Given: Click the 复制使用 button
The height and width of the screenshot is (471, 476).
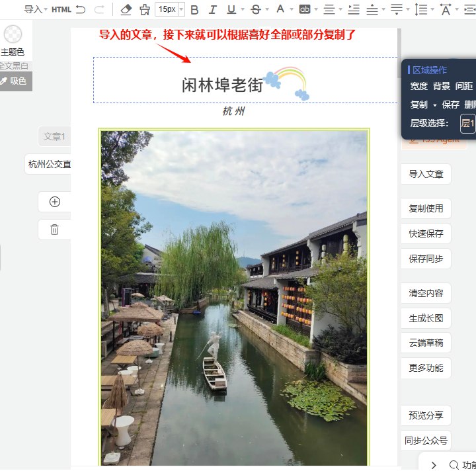Looking at the screenshot, I should point(426,208).
